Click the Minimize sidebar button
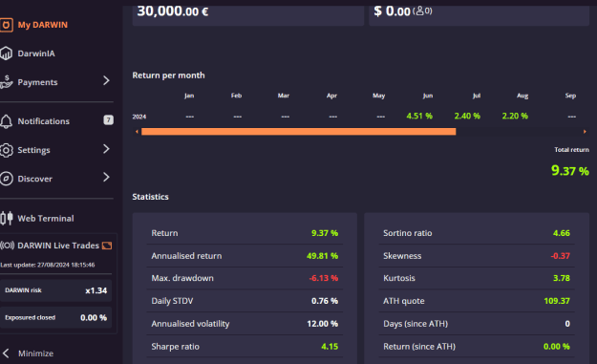This screenshot has height=364, width=597. tap(35, 353)
